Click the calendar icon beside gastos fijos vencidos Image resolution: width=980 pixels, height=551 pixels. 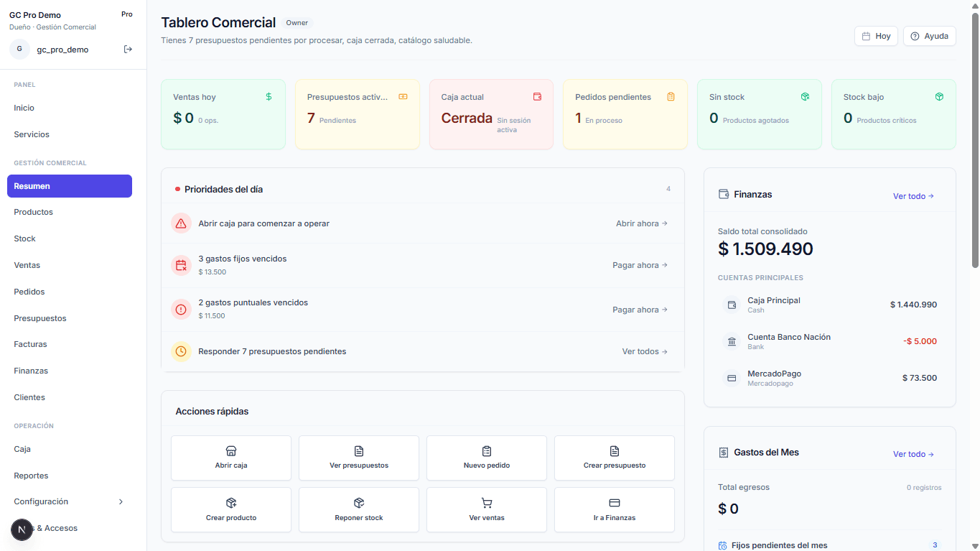coord(181,265)
